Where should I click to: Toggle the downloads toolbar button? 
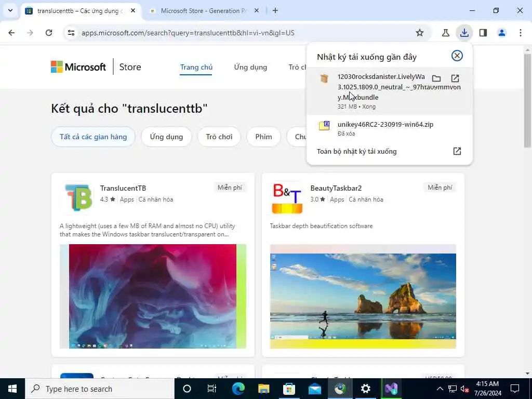click(464, 33)
